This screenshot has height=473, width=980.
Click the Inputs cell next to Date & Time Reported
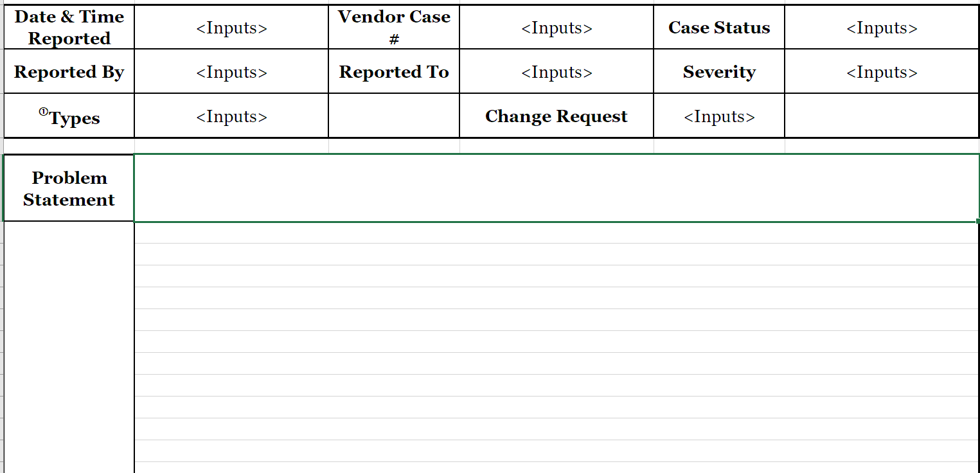coord(230,28)
